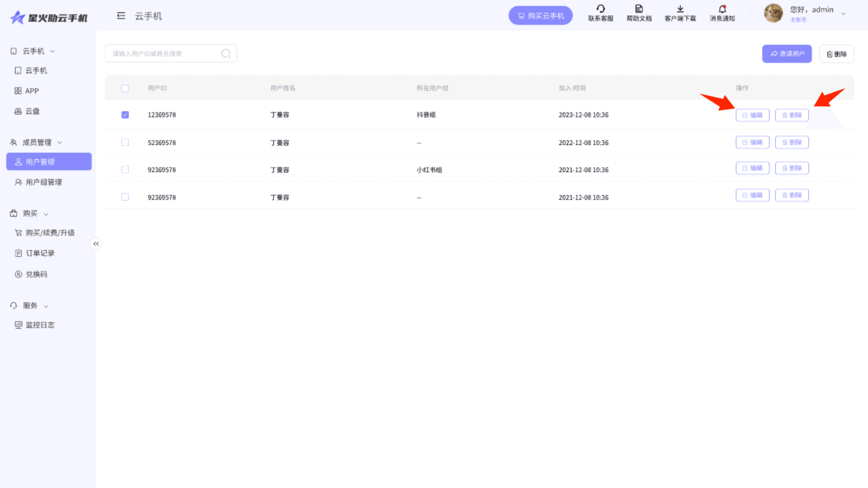Click the 邀请用户 button
Image resolution: width=868 pixels, height=488 pixels.
pos(787,54)
